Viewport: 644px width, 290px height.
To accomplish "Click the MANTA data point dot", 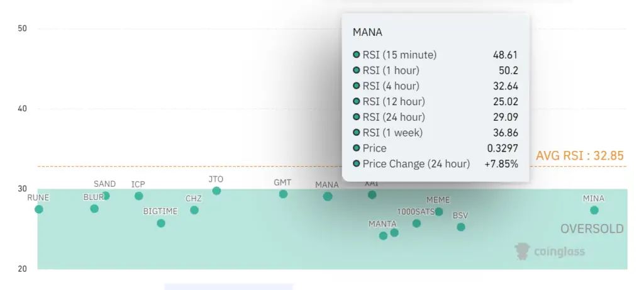I will coord(383,235).
